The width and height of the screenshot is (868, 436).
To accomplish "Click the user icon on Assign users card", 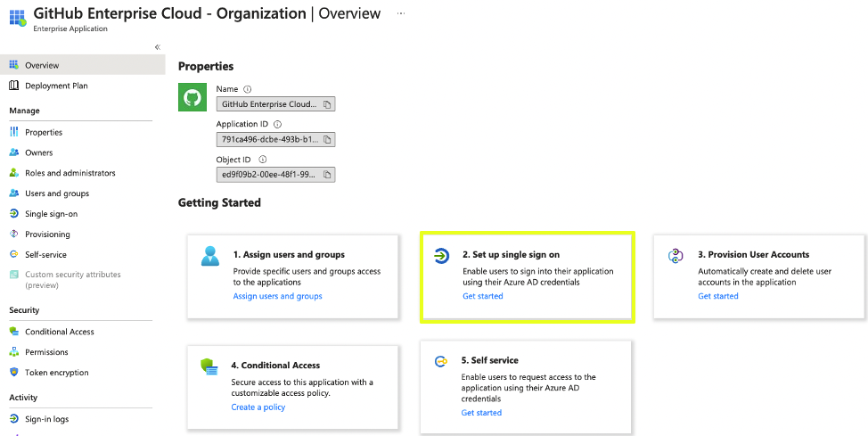I will pyautogui.click(x=210, y=256).
